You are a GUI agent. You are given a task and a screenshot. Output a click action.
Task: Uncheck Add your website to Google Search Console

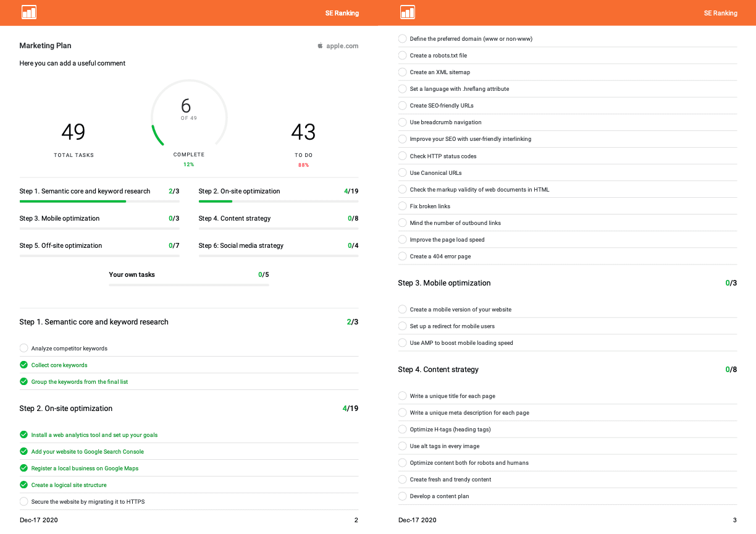click(24, 451)
